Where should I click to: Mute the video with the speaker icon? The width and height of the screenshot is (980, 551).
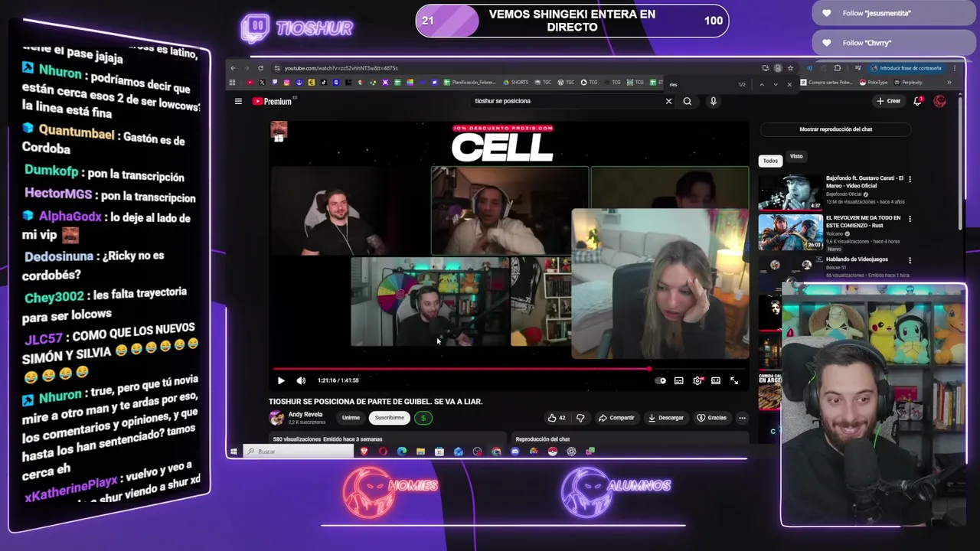(301, 380)
